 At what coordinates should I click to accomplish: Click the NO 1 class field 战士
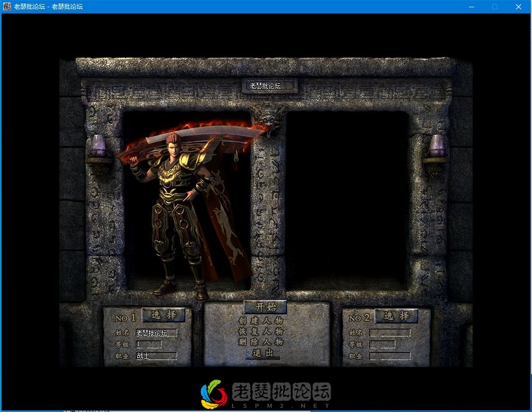pos(156,356)
